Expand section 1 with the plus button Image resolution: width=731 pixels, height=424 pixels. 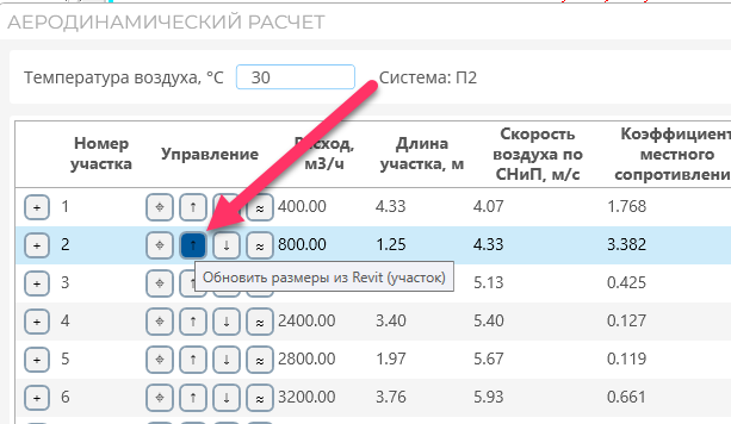37,207
